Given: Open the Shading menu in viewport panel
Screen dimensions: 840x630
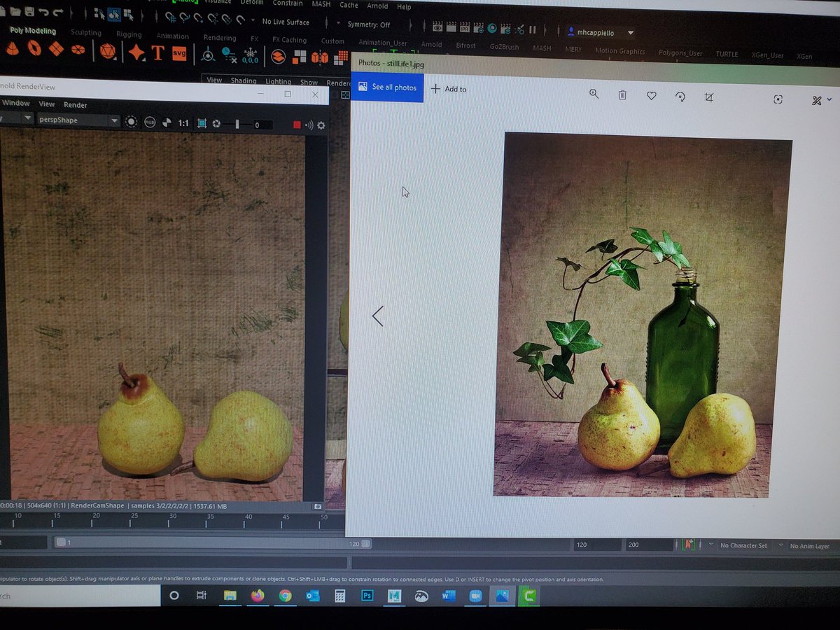Looking at the screenshot, I should (x=244, y=80).
